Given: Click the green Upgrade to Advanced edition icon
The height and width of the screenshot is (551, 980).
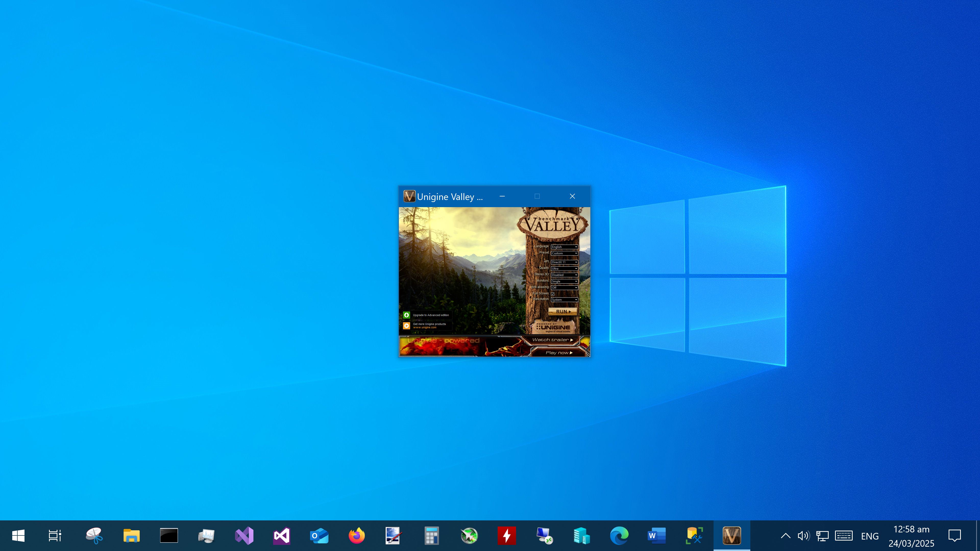Looking at the screenshot, I should 406,315.
